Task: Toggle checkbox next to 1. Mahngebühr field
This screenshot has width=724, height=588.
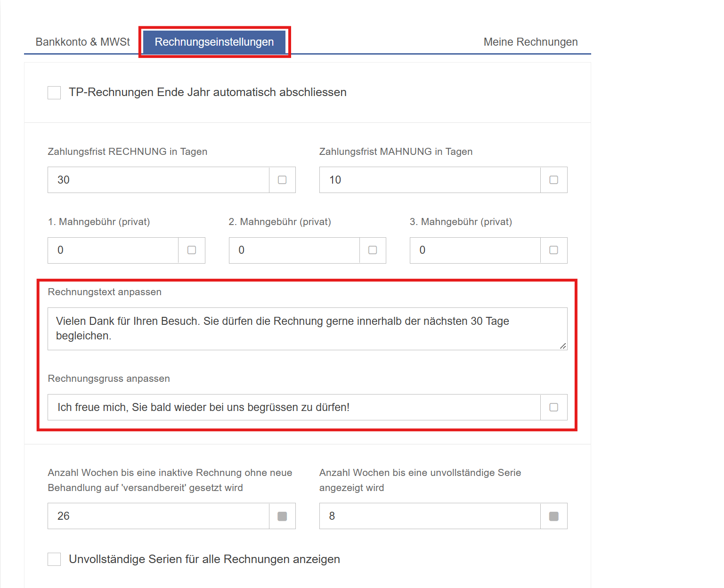Action: click(192, 250)
